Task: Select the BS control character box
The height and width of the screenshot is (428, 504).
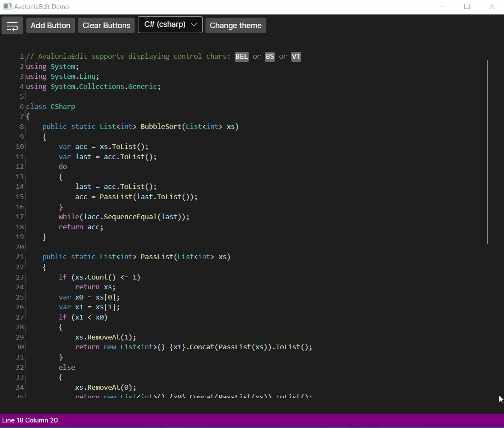Action: [x=270, y=57]
